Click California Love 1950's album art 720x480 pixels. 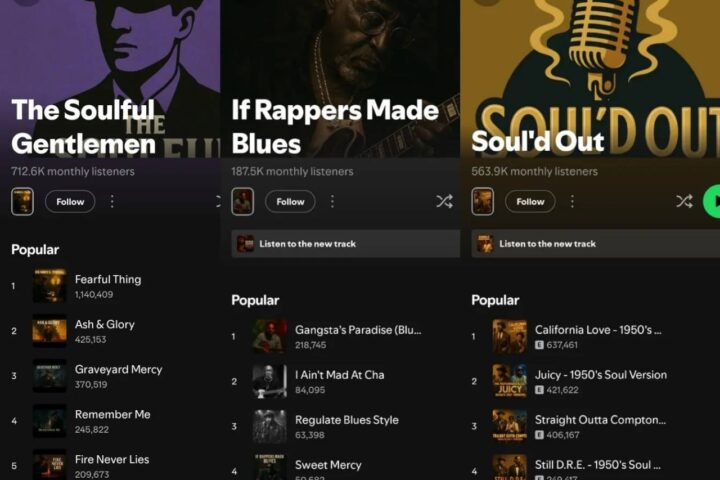(510, 337)
